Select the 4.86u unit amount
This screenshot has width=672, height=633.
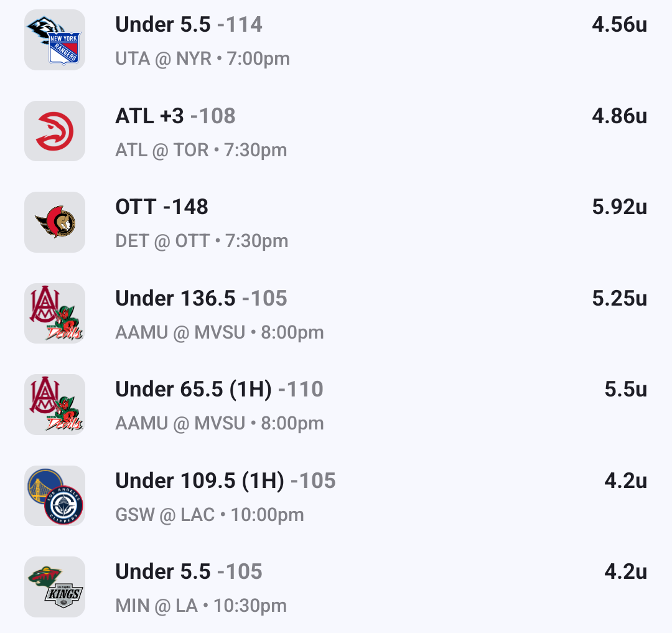(x=619, y=116)
